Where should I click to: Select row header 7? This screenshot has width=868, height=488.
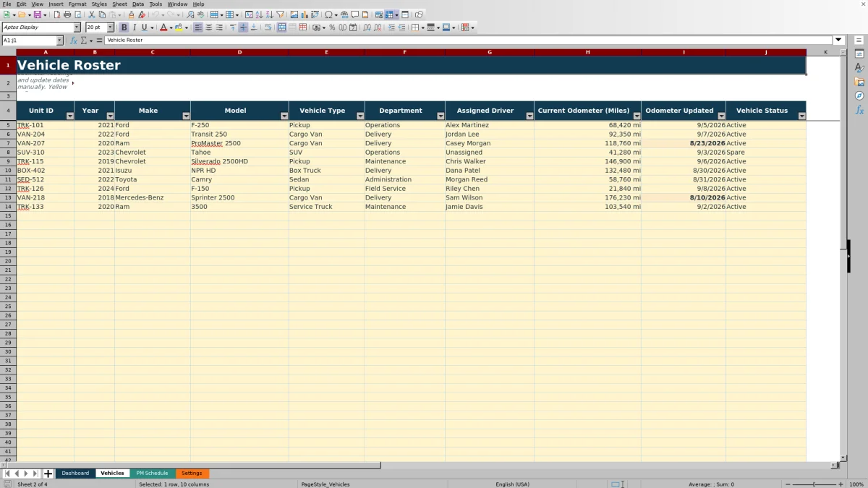(8, 143)
